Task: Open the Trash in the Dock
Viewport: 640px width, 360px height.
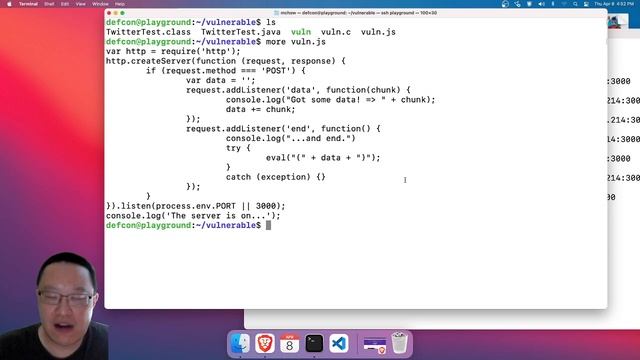Action: click(400, 343)
